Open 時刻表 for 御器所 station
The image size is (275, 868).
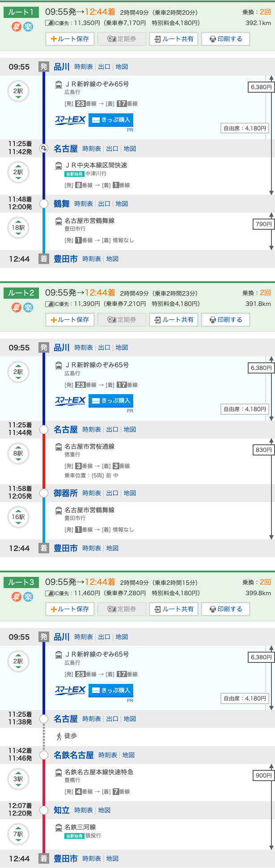click(92, 493)
